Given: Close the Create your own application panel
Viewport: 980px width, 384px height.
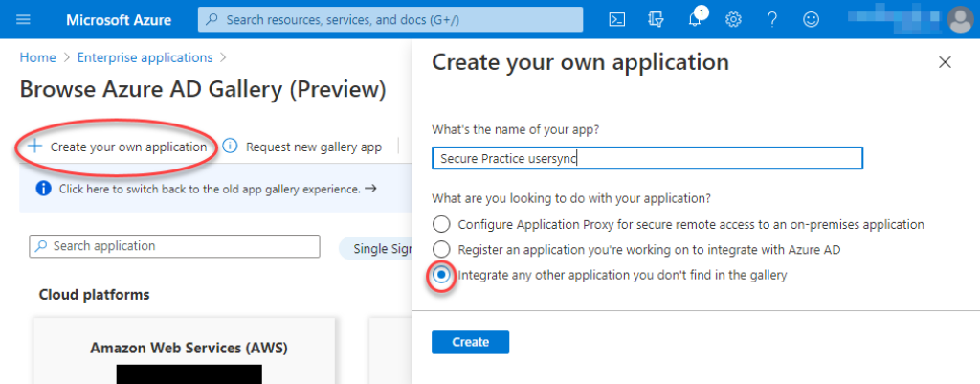Looking at the screenshot, I should [945, 62].
